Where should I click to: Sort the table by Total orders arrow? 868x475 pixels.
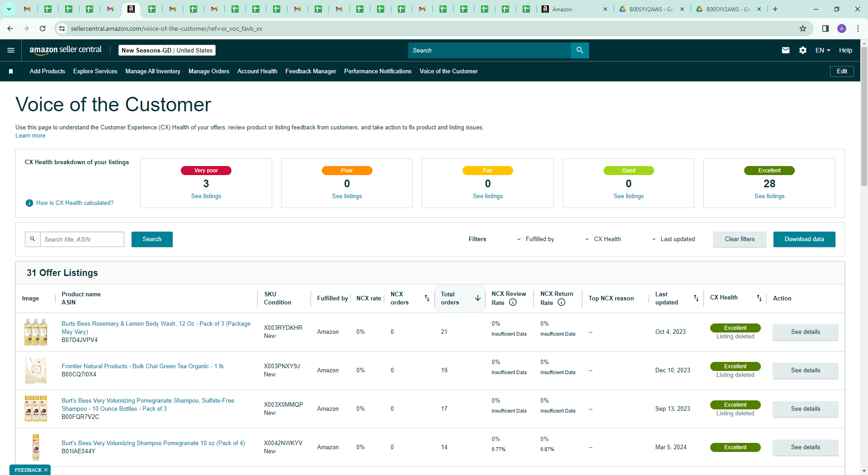477,298
